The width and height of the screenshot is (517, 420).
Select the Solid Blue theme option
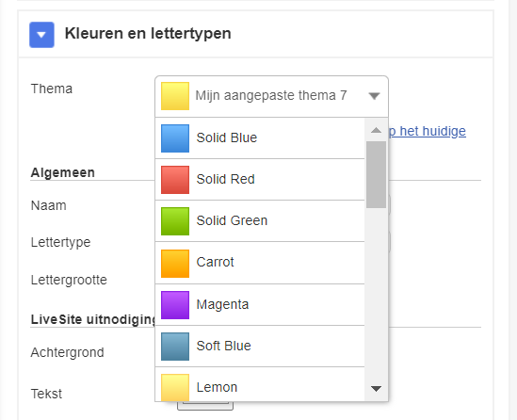coord(260,138)
